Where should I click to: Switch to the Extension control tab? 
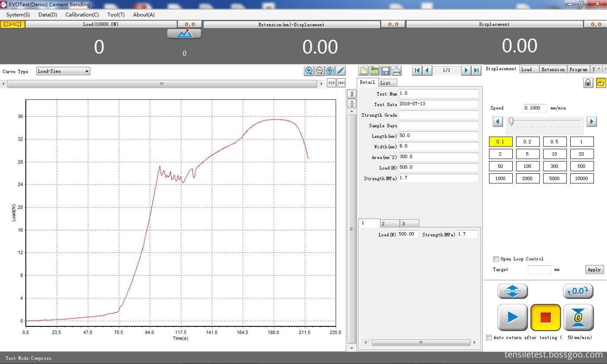553,69
